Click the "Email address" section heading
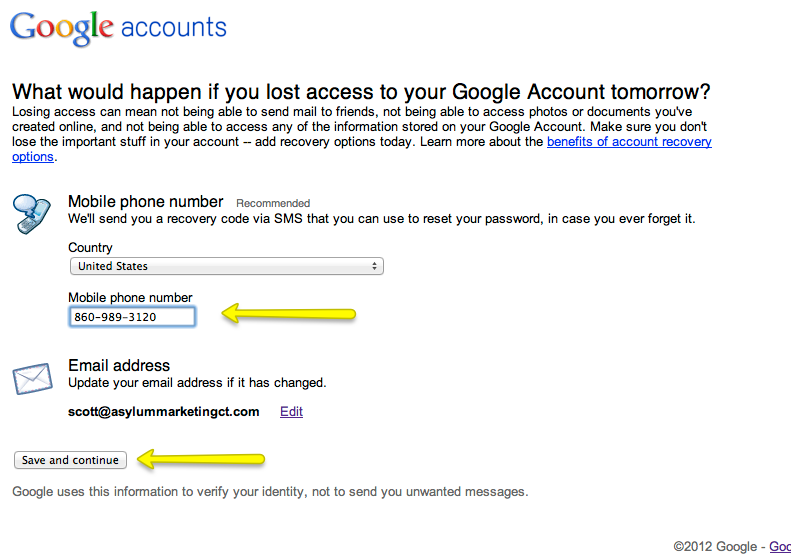 click(x=119, y=365)
